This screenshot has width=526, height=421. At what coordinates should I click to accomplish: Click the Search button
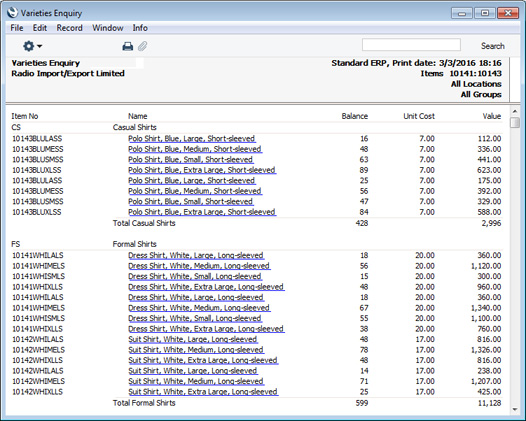point(492,46)
